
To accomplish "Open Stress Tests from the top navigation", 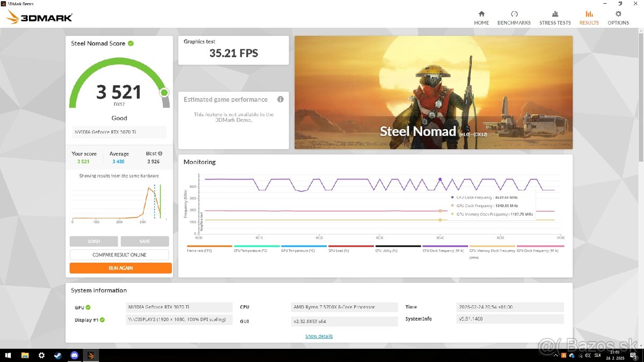I will [555, 16].
